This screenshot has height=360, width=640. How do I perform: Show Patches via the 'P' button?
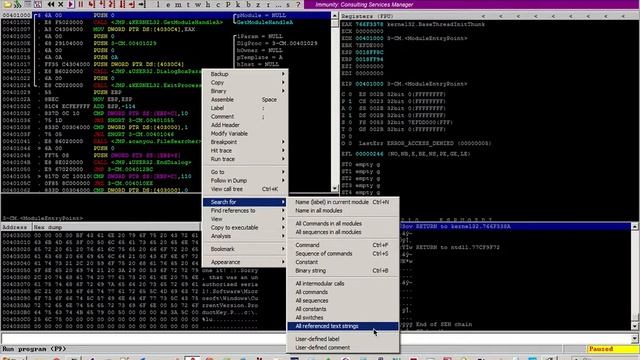(x=228, y=4)
